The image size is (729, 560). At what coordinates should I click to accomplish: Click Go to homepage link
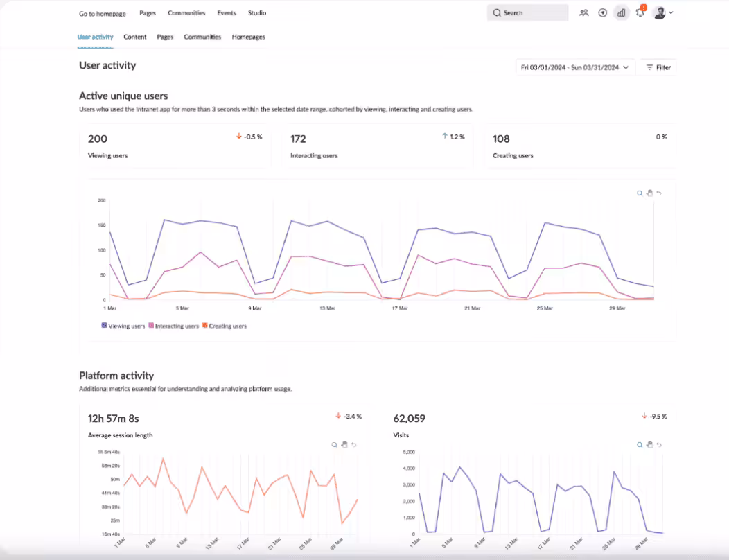[103, 13]
